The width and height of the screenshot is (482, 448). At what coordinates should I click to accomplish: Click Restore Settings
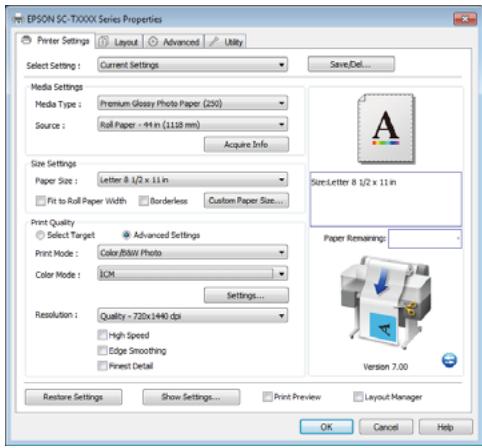73,397
